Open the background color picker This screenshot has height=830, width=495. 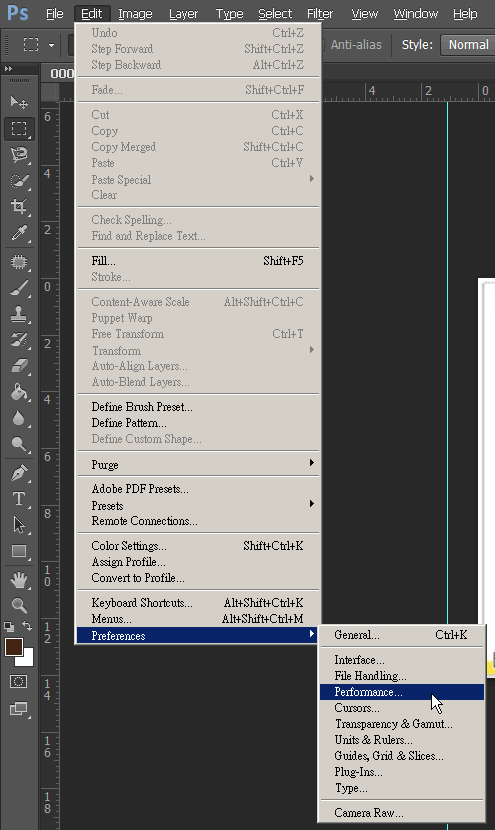(x=28, y=660)
